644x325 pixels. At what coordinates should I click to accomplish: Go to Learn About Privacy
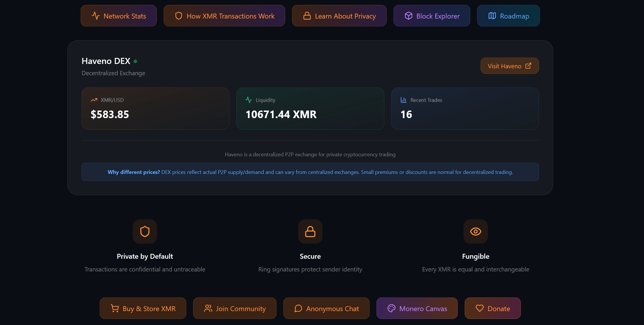pyautogui.click(x=339, y=16)
